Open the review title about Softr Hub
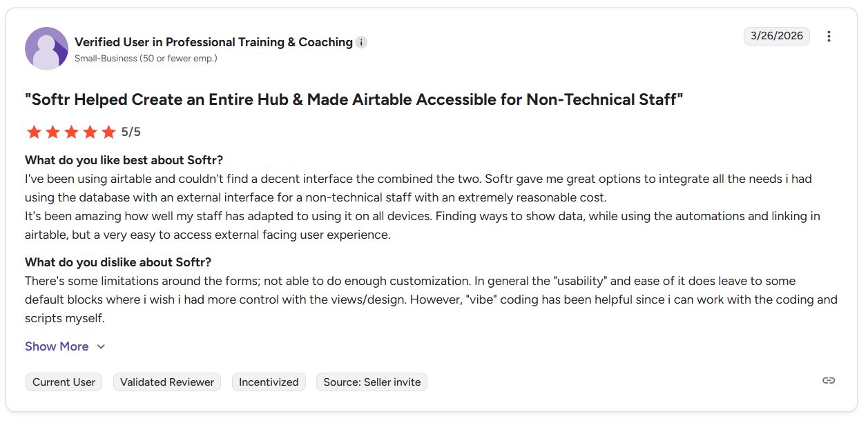The height and width of the screenshot is (423, 868). pos(354,99)
